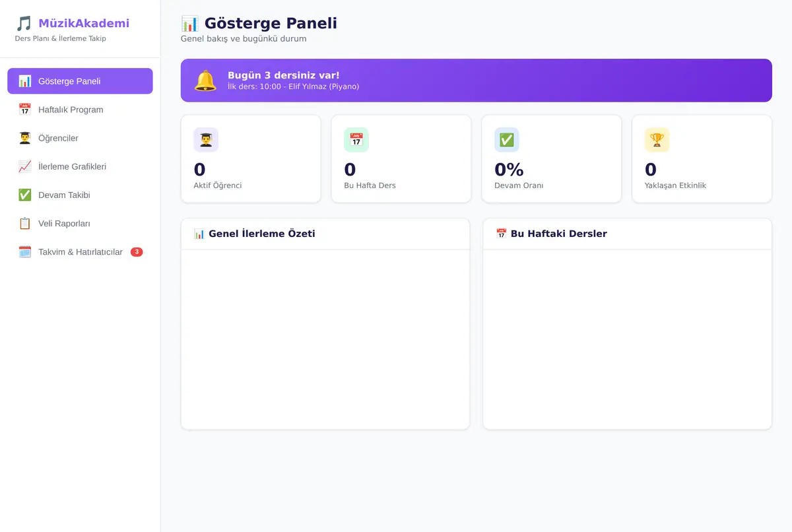Click the Genel İlerleme Özeti panel heading

[262, 234]
